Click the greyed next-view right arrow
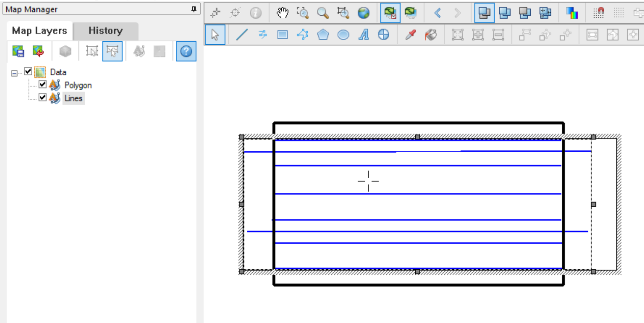 pyautogui.click(x=457, y=13)
